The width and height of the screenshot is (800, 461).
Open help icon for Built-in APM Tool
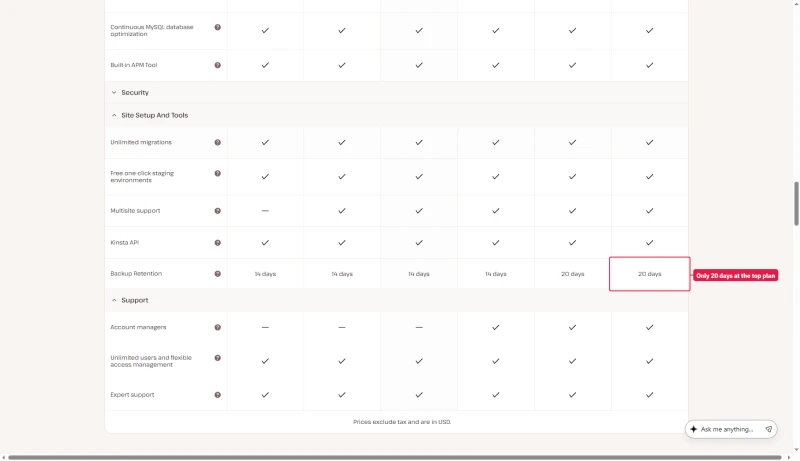click(217, 65)
